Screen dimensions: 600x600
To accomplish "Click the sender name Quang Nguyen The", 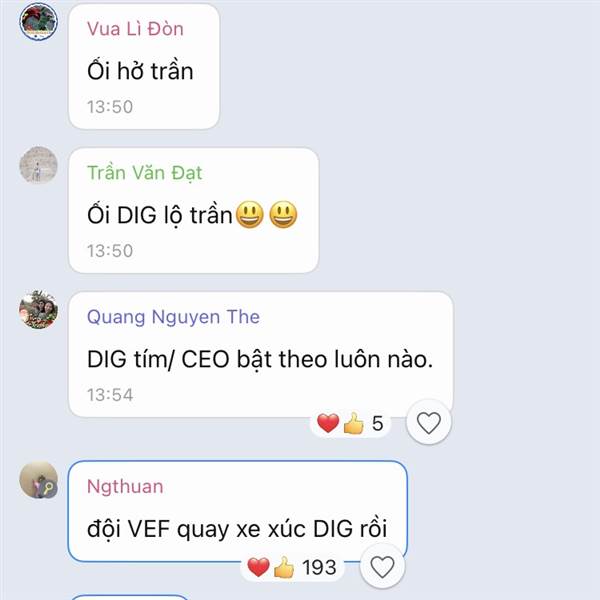I will pyautogui.click(x=173, y=317).
